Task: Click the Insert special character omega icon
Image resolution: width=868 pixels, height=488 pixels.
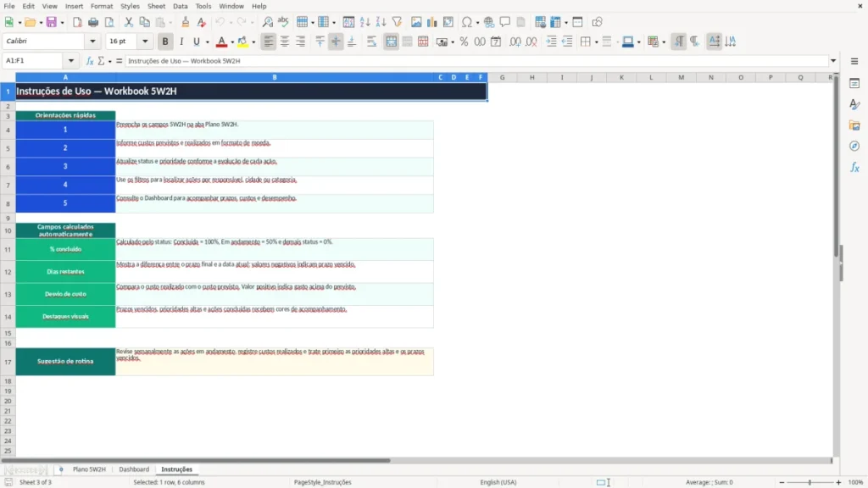Action: point(467,22)
